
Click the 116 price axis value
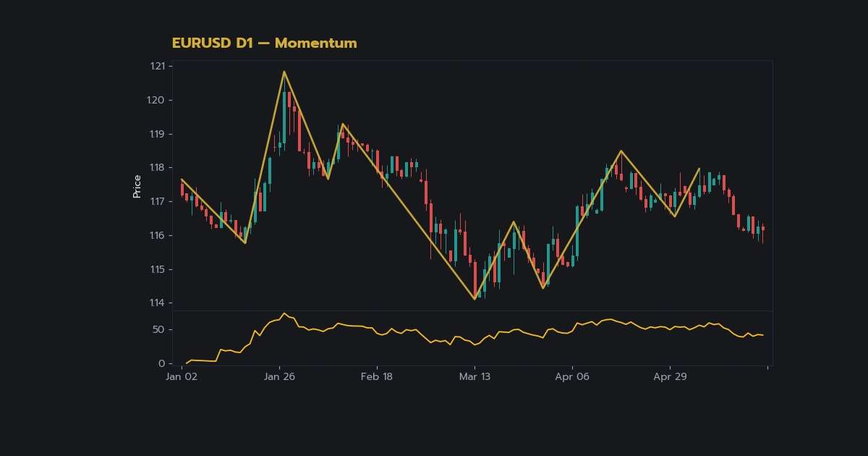[158, 235]
